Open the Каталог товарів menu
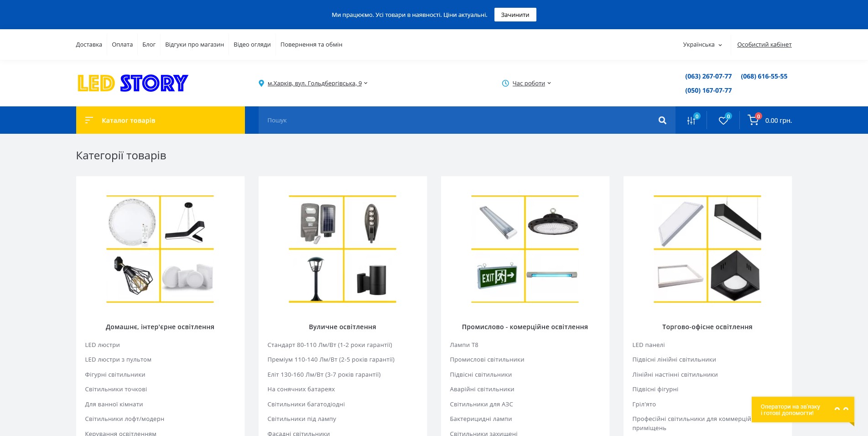Viewport: 868px width, 436px height. [x=161, y=120]
